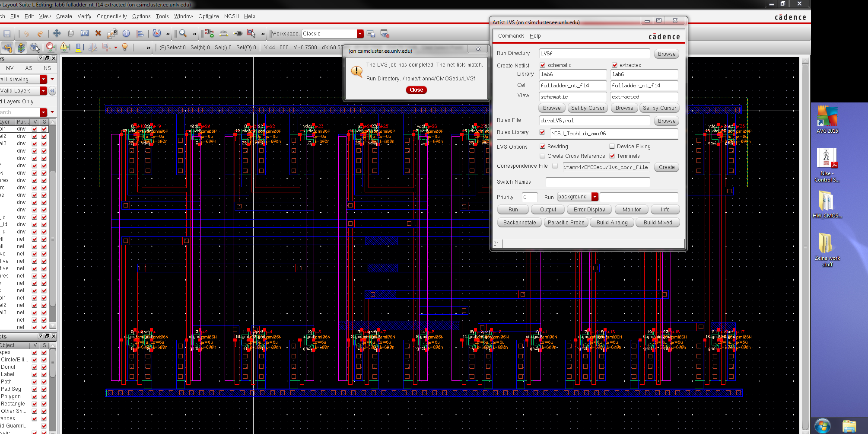Image resolution: width=868 pixels, height=434 pixels.
Task: Select the Move tool icon
Action: tap(57, 33)
